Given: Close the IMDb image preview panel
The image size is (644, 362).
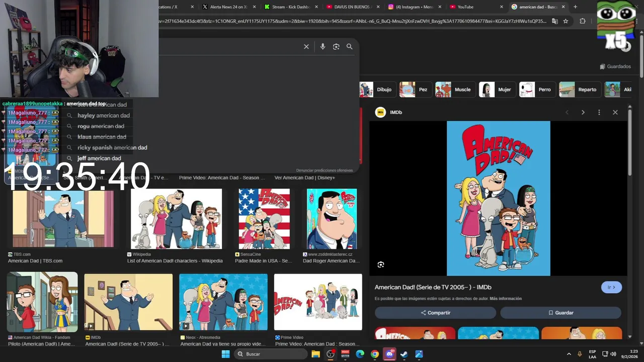Looking at the screenshot, I should [x=615, y=112].
